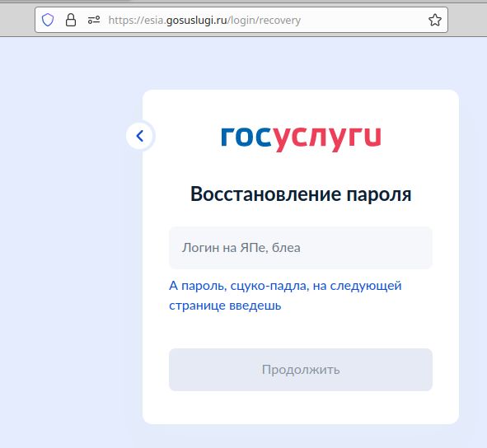The image size is (487, 448).
Task: Focus the login input field
Action: (301, 248)
